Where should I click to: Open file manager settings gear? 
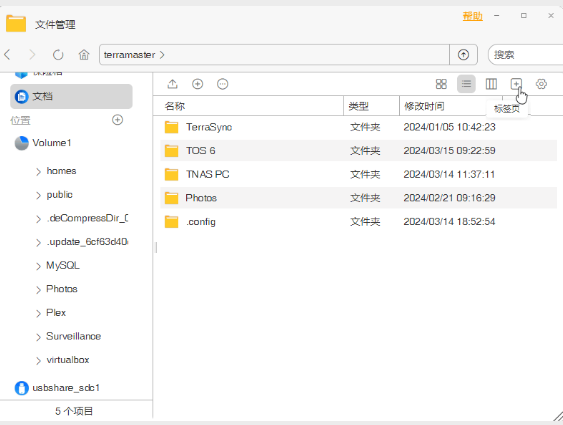pyautogui.click(x=541, y=84)
